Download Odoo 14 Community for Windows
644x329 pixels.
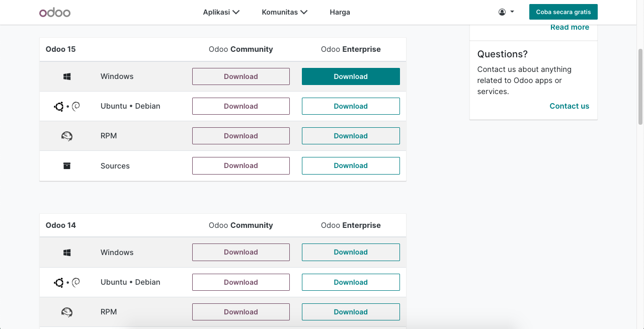click(x=241, y=252)
